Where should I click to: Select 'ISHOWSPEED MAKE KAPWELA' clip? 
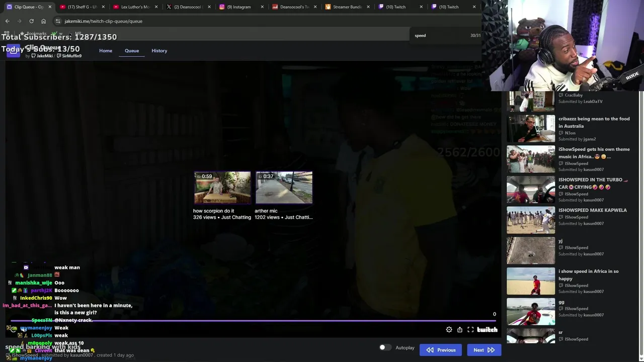[x=569, y=220]
